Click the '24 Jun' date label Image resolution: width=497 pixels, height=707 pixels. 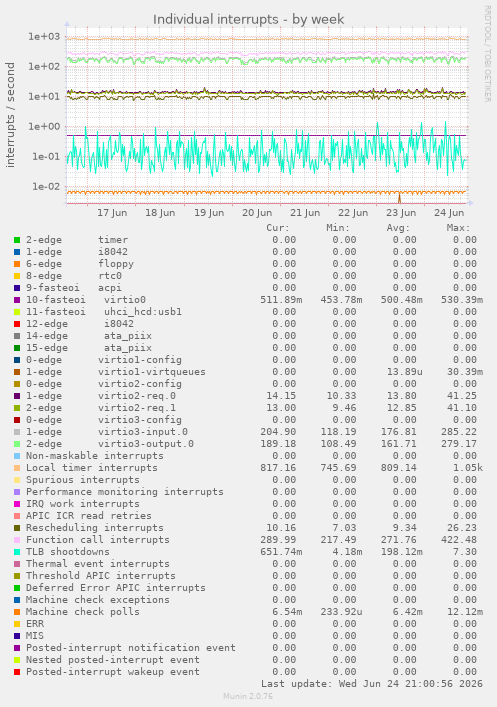449,213
